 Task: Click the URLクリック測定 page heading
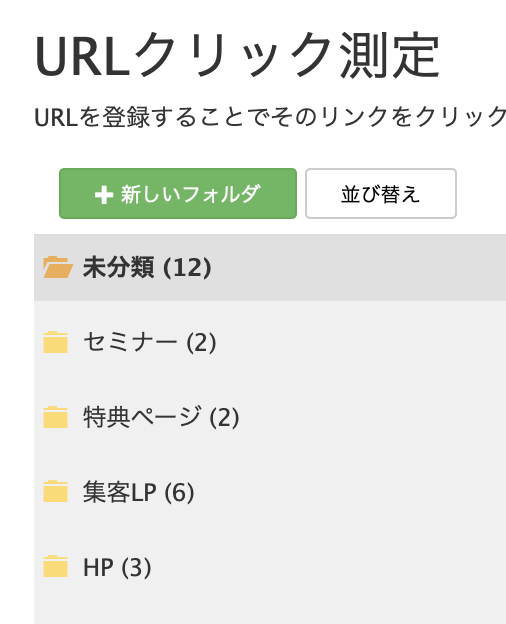coord(238,55)
